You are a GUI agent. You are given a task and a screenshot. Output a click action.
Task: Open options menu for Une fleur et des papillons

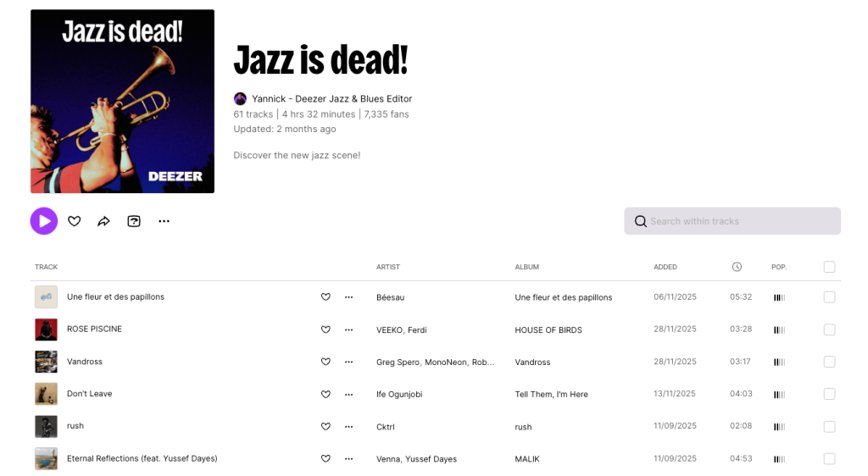tap(348, 297)
